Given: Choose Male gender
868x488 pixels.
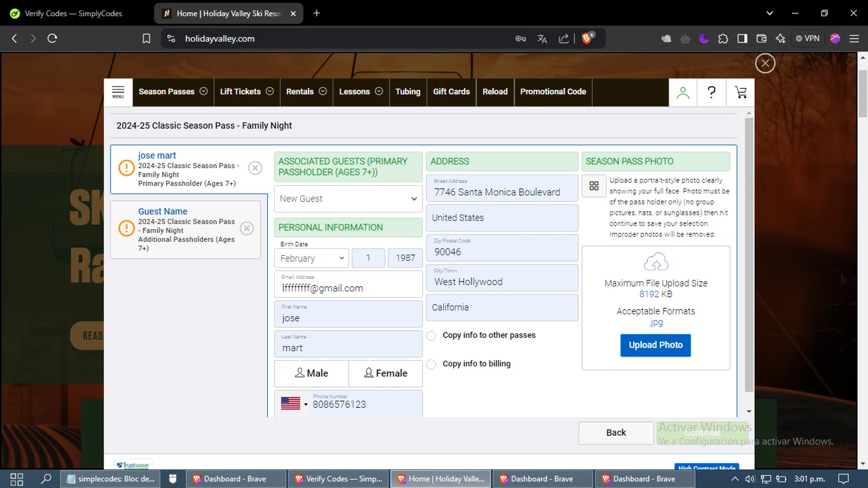Looking at the screenshot, I should (x=311, y=373).
